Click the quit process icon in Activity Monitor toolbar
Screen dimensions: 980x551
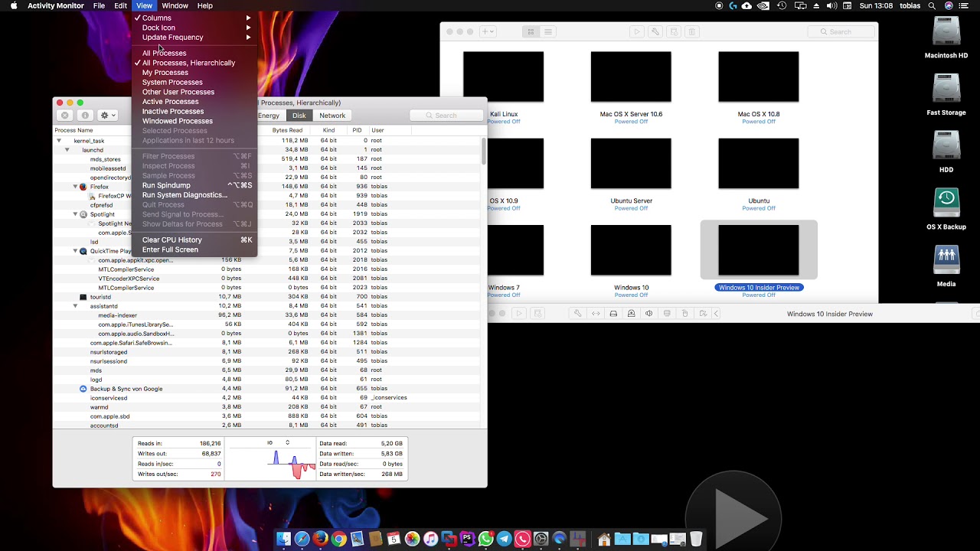coord(65,116)
